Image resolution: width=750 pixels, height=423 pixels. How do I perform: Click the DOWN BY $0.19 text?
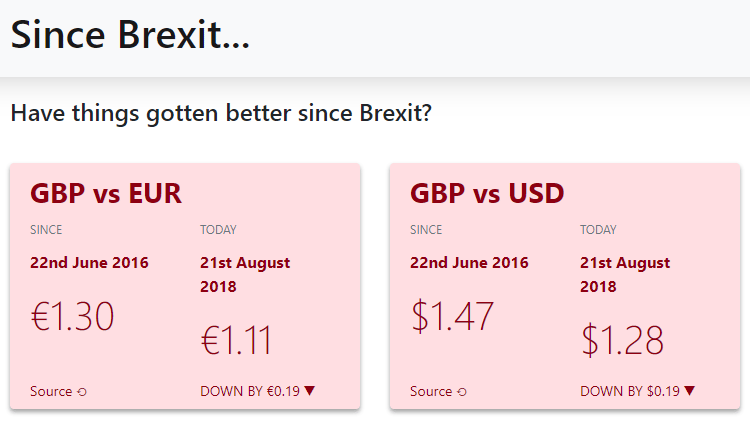pyautogui.click(x=629, y=391)
